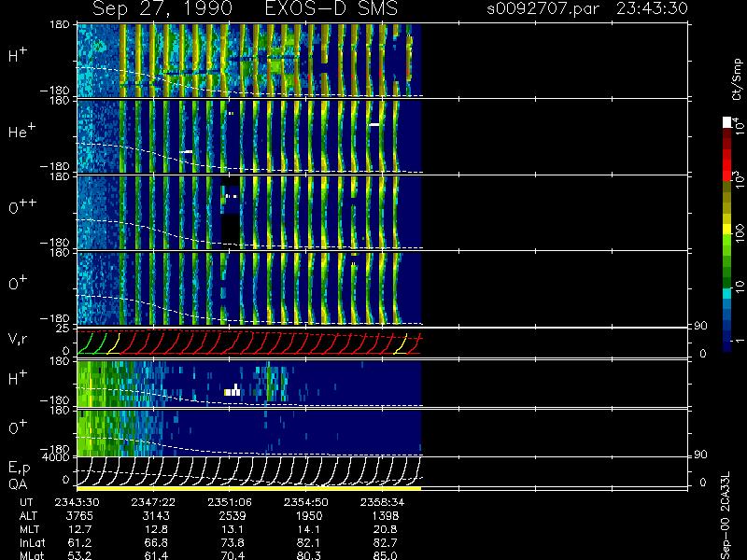This screenshot has height=560, width=747.
Task: Select UT value "2351:06"
Action: 230,502
